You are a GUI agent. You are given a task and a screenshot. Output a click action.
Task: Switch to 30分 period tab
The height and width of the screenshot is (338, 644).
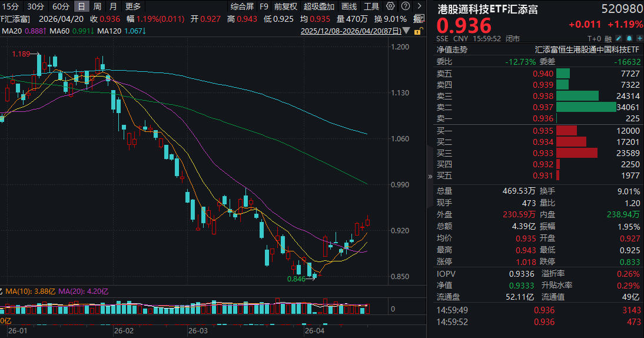tap(36, 6)
